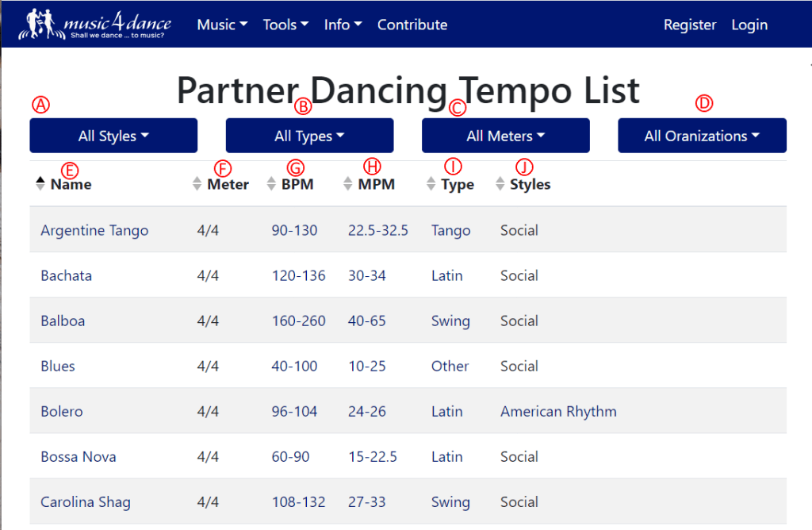Click the sort arrows beside BPM

point(272,184)
